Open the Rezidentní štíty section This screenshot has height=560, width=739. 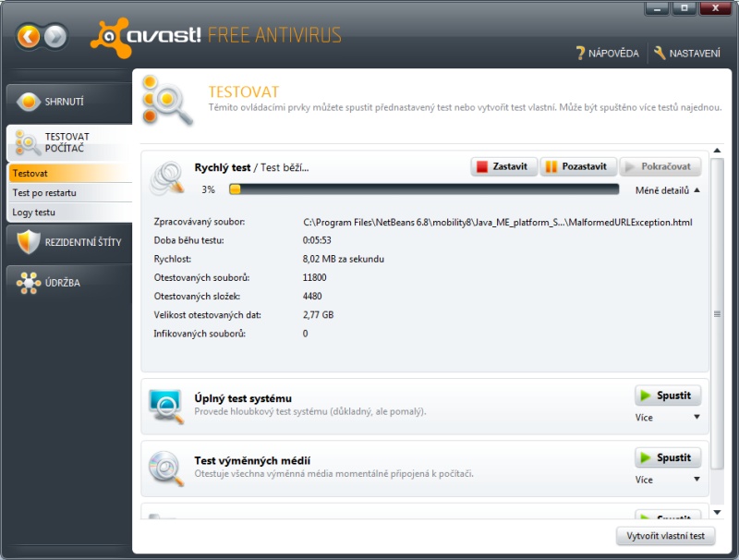[x=69, y=242]
